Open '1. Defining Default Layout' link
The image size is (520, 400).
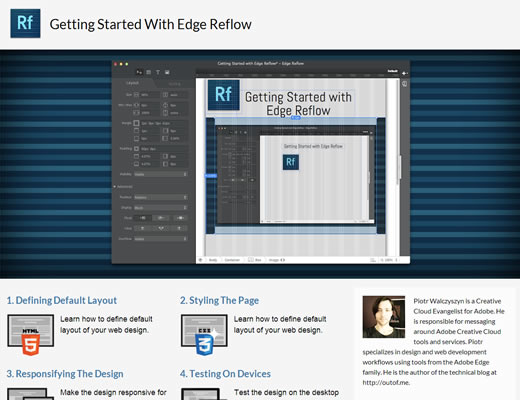tap(62, 300)
